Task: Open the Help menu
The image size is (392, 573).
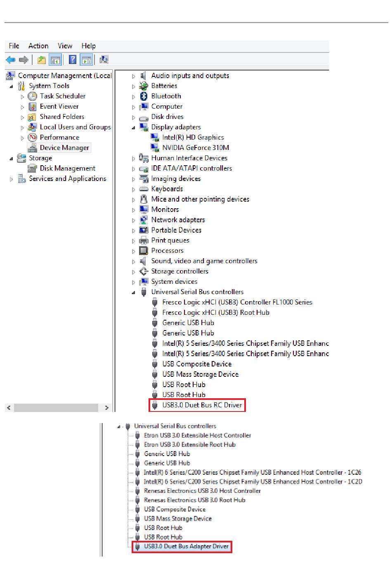Action: click(88, 46)
